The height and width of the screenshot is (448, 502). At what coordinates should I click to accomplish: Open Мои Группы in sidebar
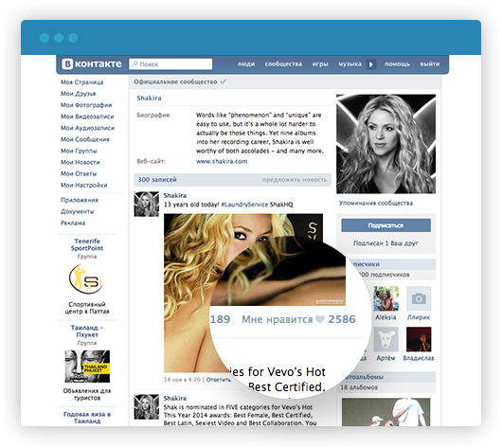click(79, 151)
